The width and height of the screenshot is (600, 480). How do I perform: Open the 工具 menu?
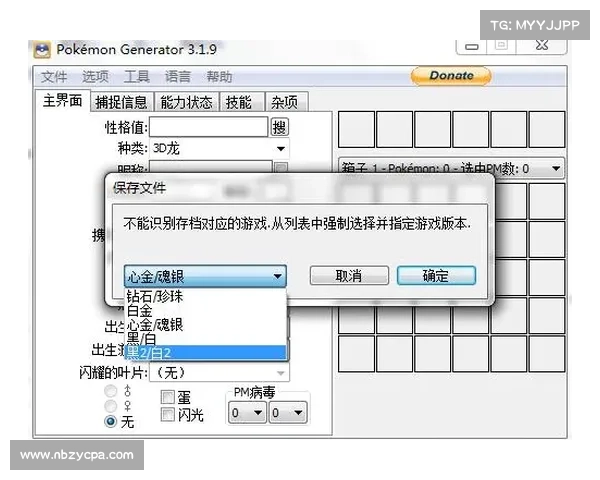click(137, 77)
